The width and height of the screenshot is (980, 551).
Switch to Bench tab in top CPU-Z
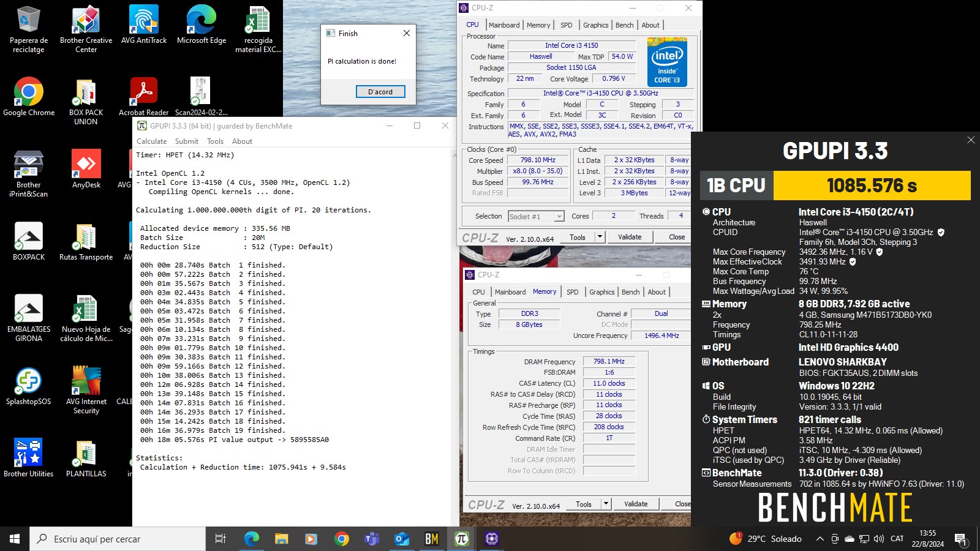tap(625, 25)
